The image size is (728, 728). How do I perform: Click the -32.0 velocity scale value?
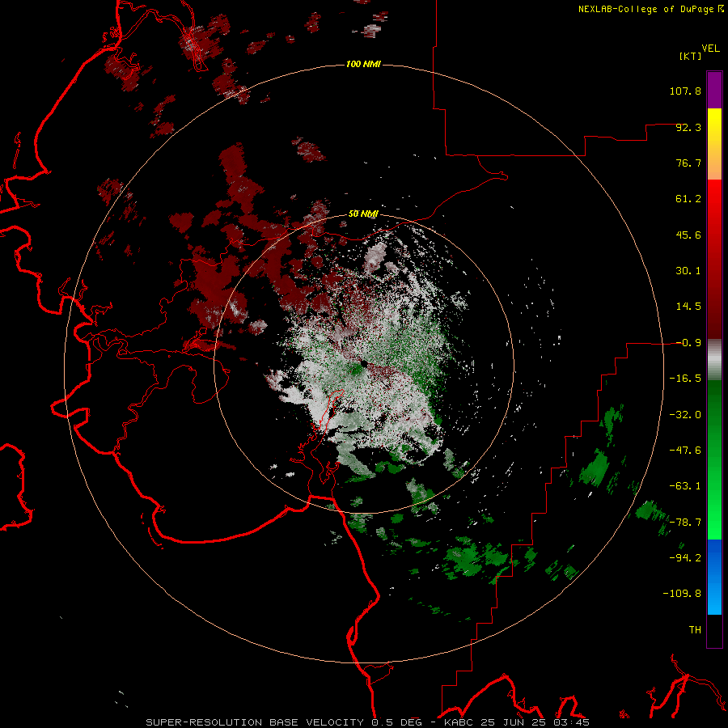coord(685,415)
